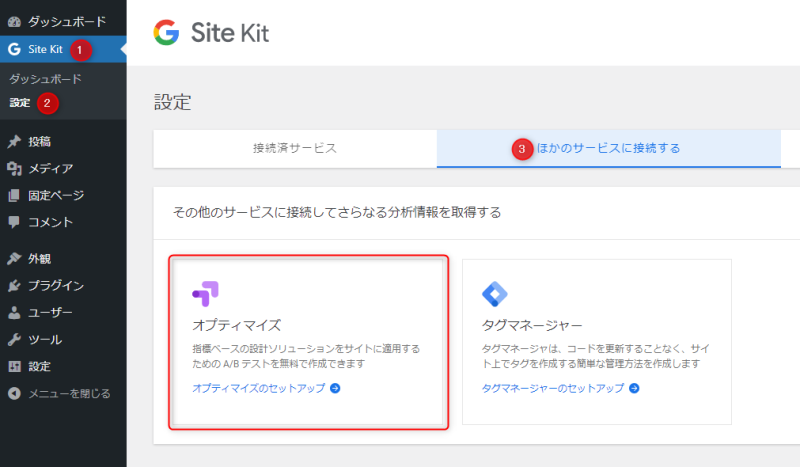Viewport: 800px width, 467px height.
Task: Click the plug icon for プラグイン
Action: tap(14, 286)
